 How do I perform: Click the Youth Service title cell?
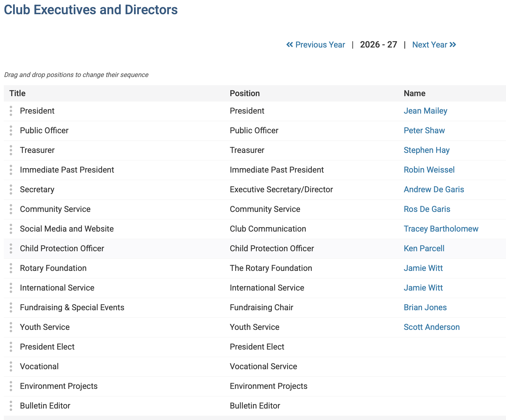click(45, 327)
